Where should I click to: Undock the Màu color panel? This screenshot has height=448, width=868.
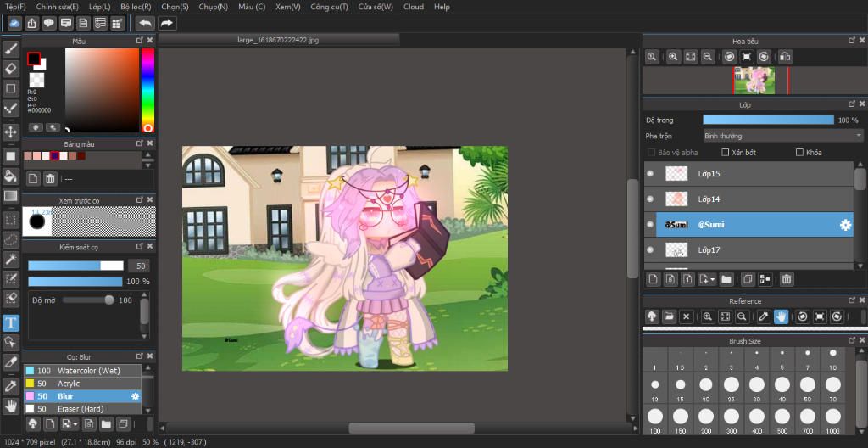click(x=140, y=41)
